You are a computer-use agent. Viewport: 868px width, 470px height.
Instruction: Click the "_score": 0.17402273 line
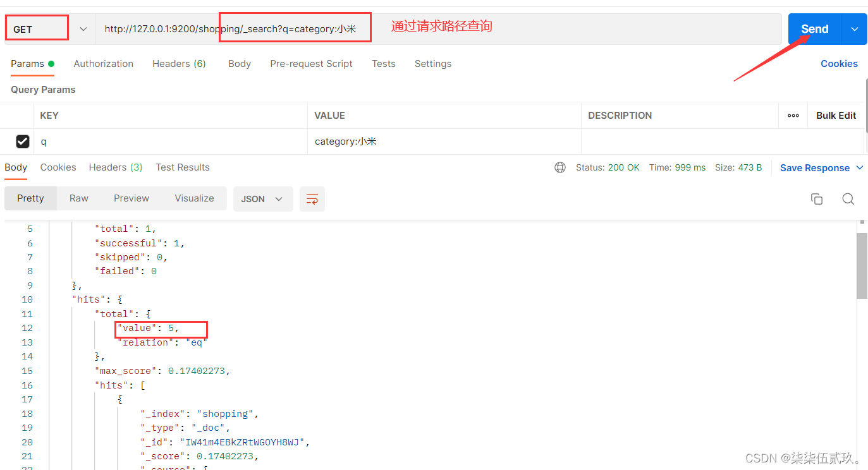pyautogui.click(x=200, y=456)
